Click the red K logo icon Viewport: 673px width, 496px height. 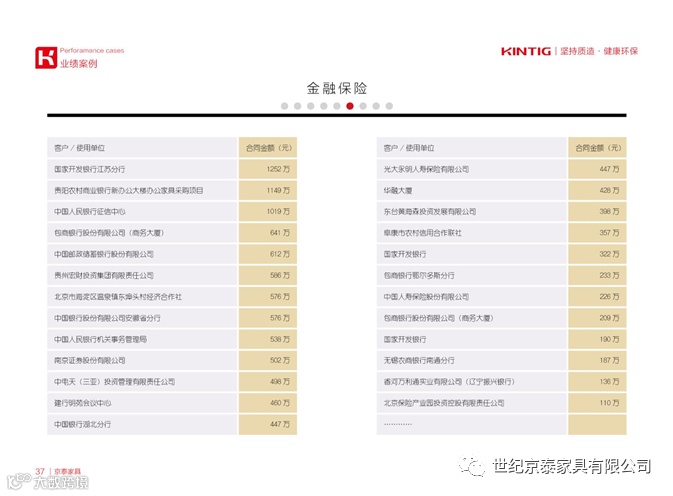[x=46, y=57]
